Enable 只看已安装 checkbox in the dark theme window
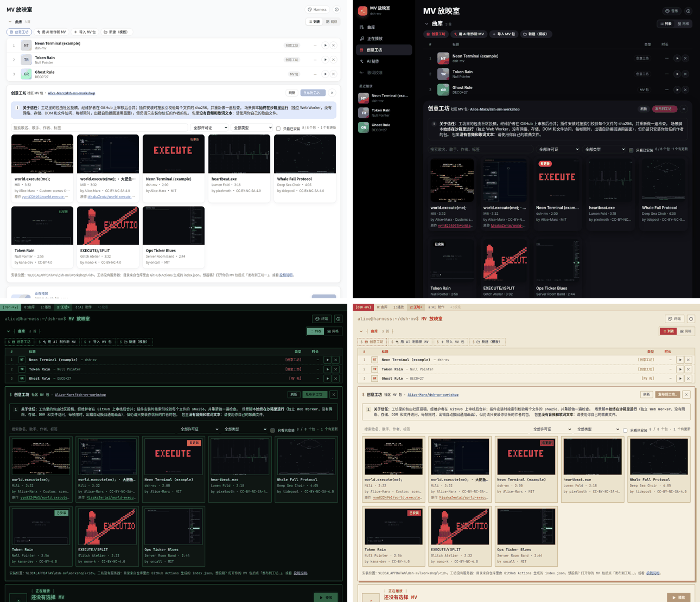 point(631,150)
